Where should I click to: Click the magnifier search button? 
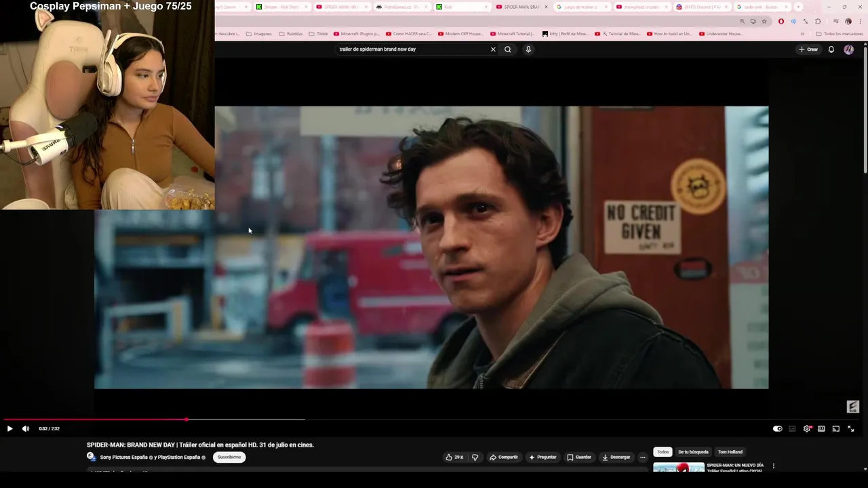pos(507,49)
